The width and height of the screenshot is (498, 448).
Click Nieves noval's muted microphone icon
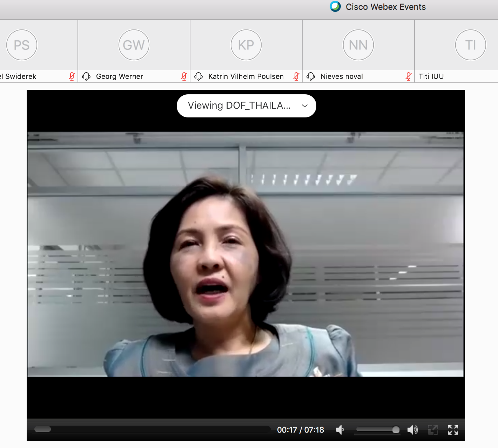[x=409, y=76]
